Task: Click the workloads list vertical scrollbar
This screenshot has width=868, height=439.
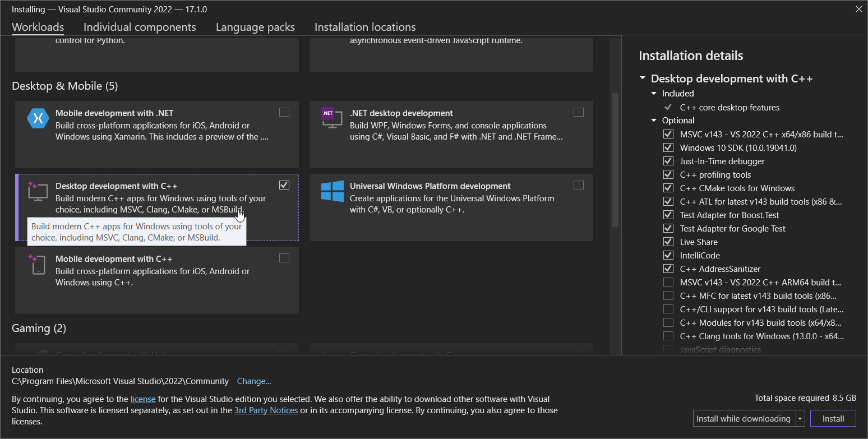Action: 615,160
